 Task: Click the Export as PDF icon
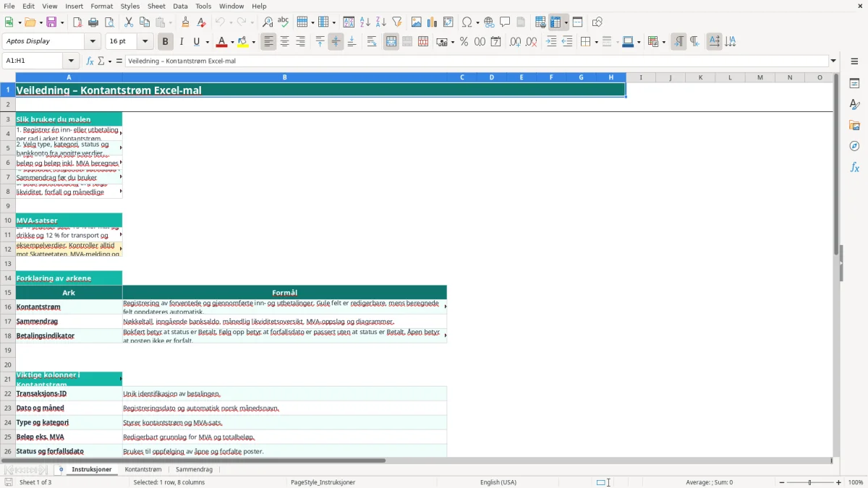click(77, 22)
